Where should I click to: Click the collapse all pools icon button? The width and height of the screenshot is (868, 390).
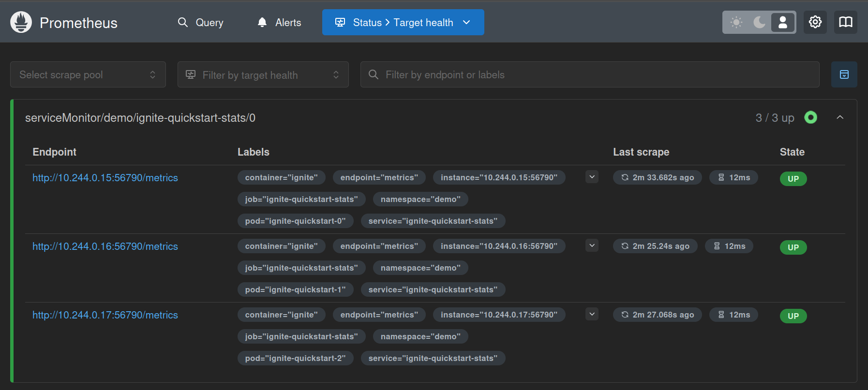(x=844, y=74)
